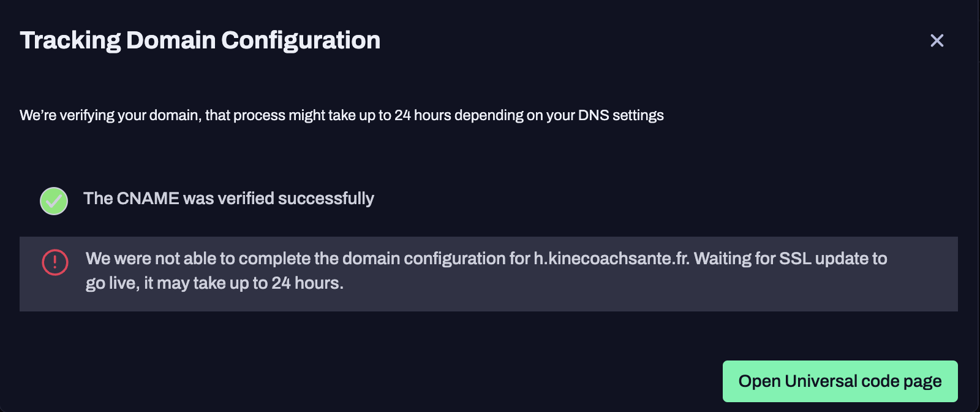Viewport: 980px width, 412px height.
Task: Click "DNS settings" in the verification notice
Action: [x=621, y=115]
